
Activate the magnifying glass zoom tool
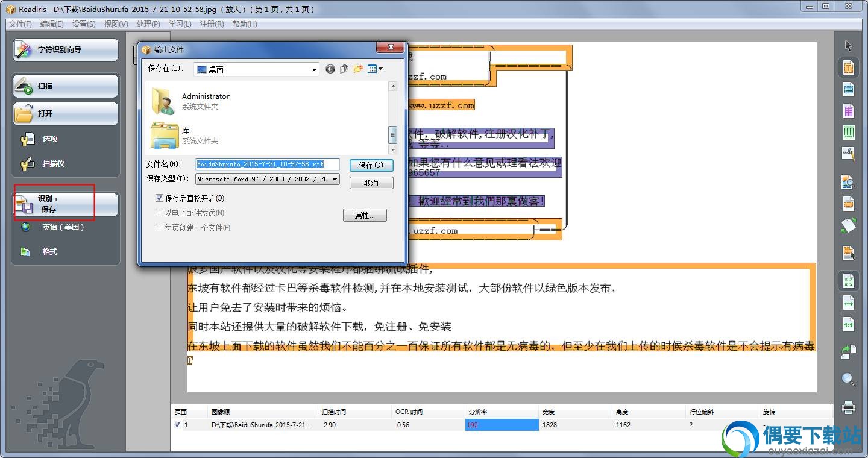[849, 380]
